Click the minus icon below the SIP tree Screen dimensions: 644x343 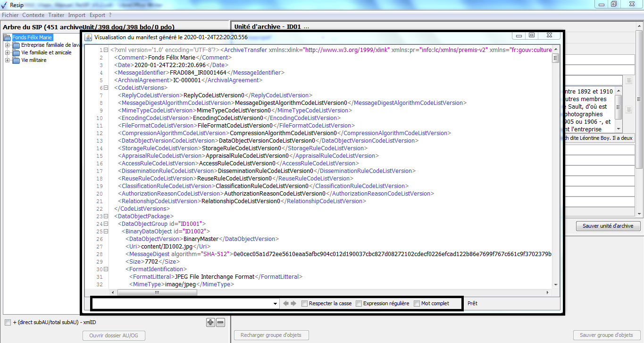(220, 323)
